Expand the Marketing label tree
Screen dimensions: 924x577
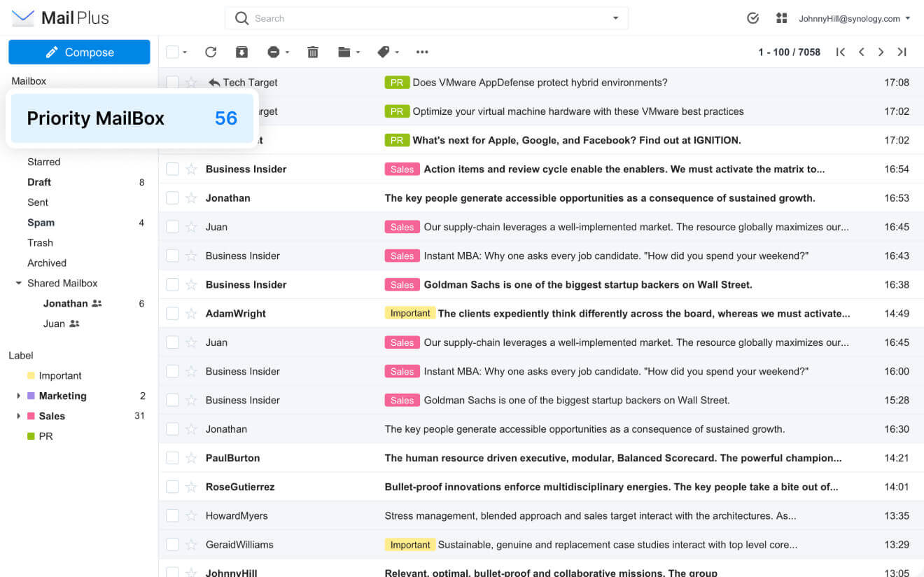(19, 396)
